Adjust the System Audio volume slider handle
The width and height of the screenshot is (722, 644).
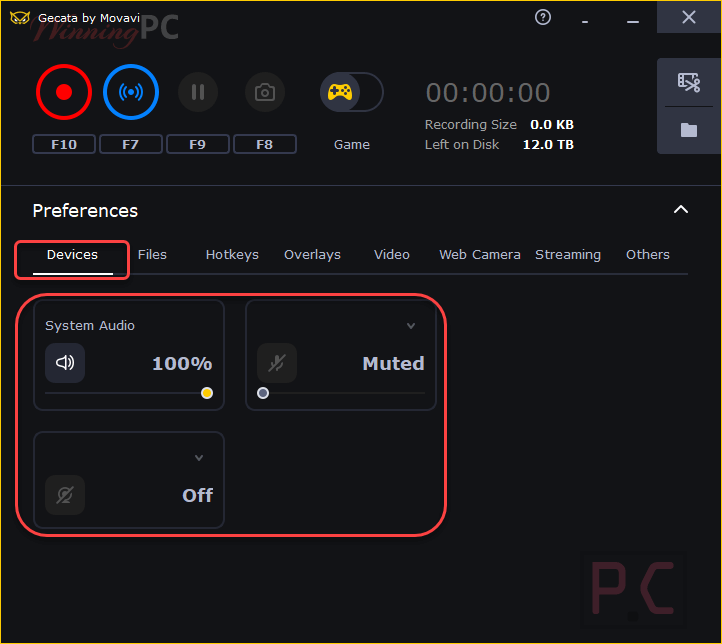tap(207, 393)
